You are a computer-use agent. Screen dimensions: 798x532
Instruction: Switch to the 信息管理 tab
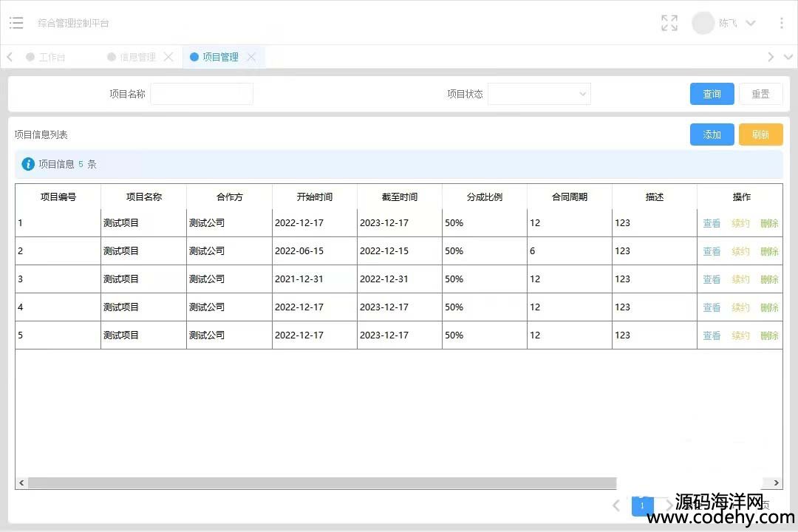(x=132, y=57)
